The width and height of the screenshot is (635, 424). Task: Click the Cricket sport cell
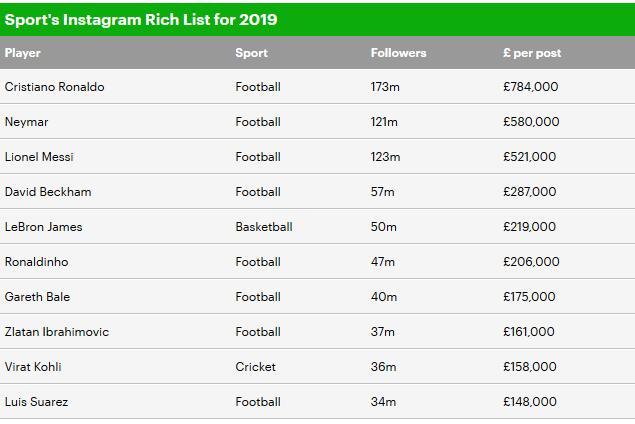(256, 367)
